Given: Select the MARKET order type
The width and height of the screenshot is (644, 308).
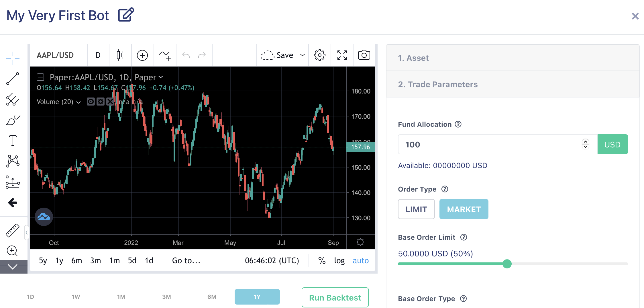Looking at the screenshot, I should (464, 209).
